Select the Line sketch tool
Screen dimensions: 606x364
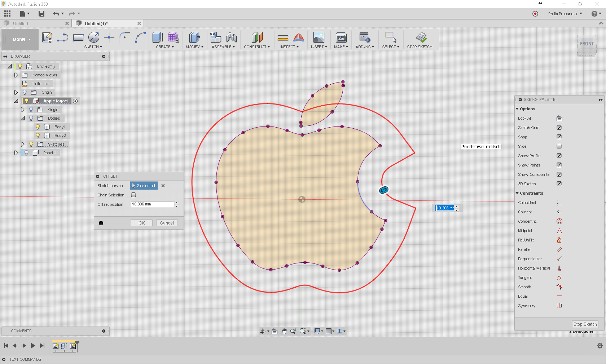(63, 37)
